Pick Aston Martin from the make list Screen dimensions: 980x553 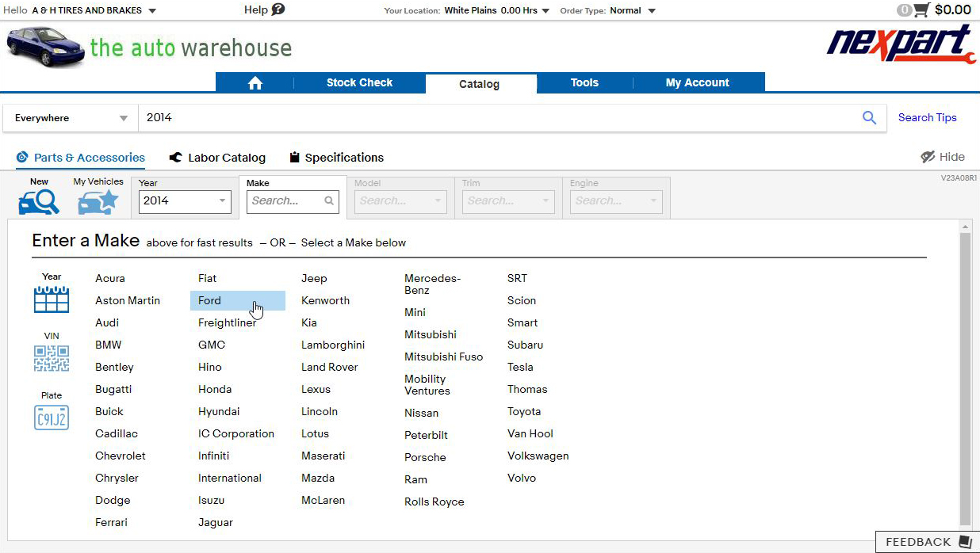click(x=128, y=300)
